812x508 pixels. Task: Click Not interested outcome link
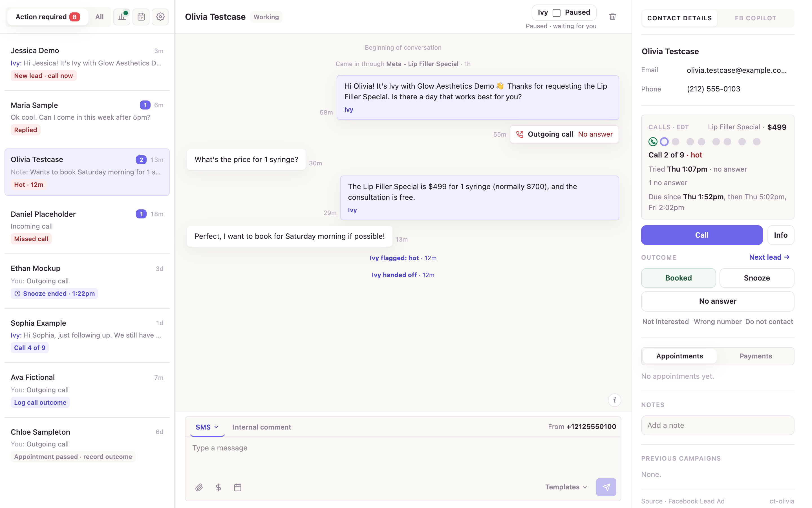click(x=665, y=321)
